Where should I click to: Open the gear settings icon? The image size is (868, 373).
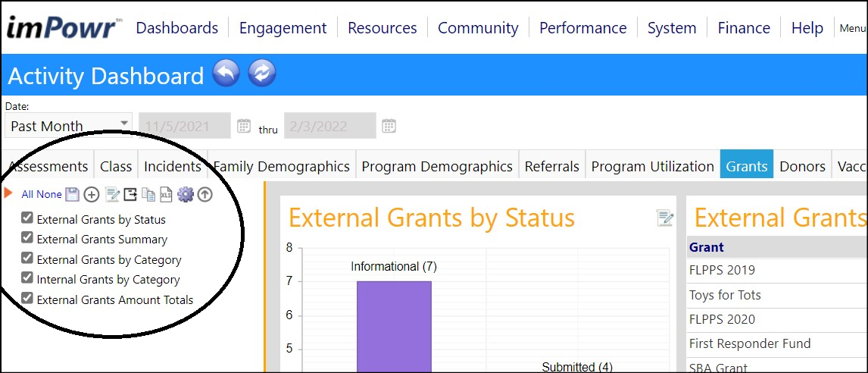click(x=186, y=195)
